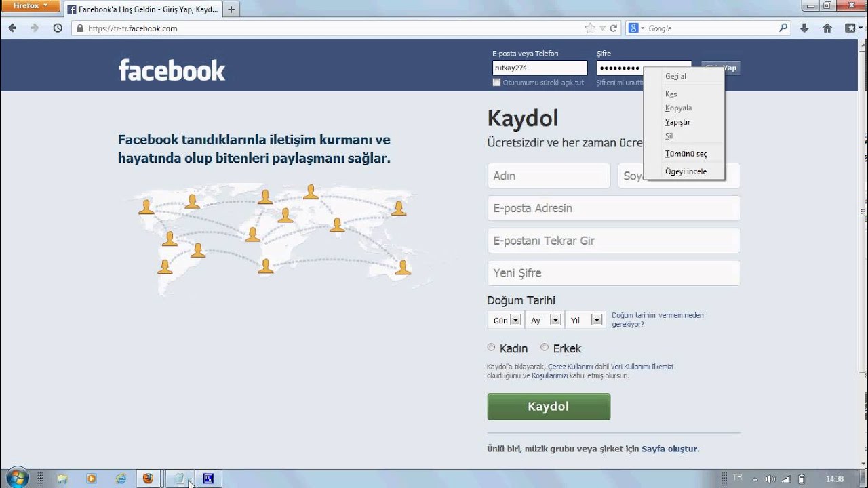The height and width of the screenshot is (488, 868).
Task: Click the network signal tray icon
Action: pos(786,479)
